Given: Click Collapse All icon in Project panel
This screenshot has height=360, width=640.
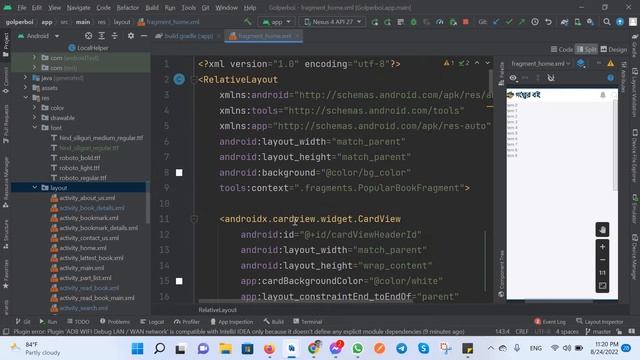Looking at the screenshot, I should [x=115, y=36].
